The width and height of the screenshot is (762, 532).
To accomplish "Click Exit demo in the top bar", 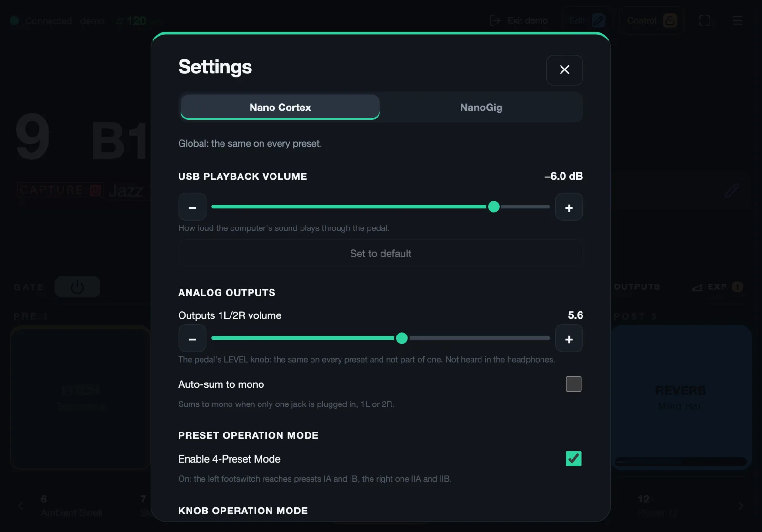I will pos(519,20).
